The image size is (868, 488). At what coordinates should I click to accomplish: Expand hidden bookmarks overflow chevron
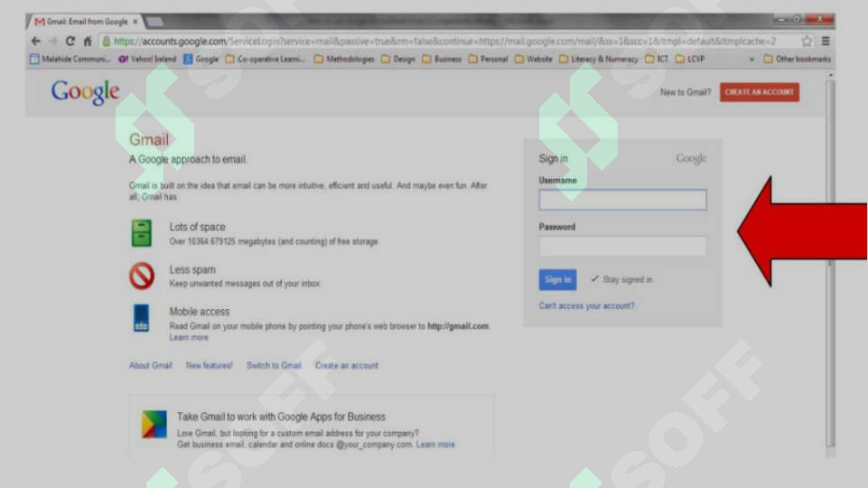click(x=751, y=60)
